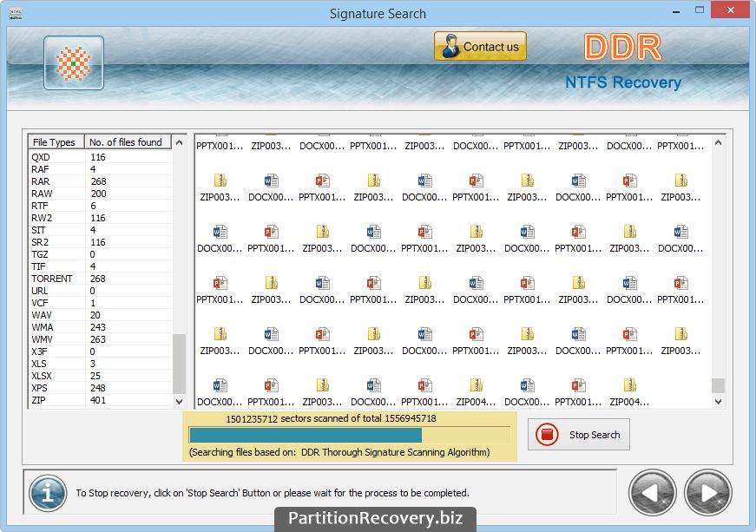The image size is (756, 532).
Task: Click the orange checkered DDR logo icon
Action: tap(73, 63)
